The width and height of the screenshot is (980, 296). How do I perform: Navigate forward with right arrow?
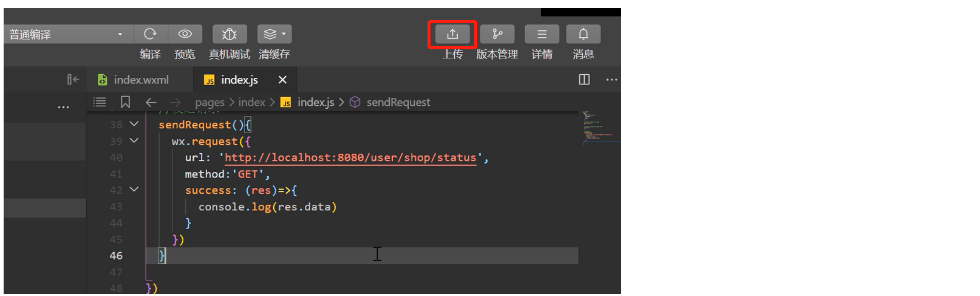tap(175, 102)
